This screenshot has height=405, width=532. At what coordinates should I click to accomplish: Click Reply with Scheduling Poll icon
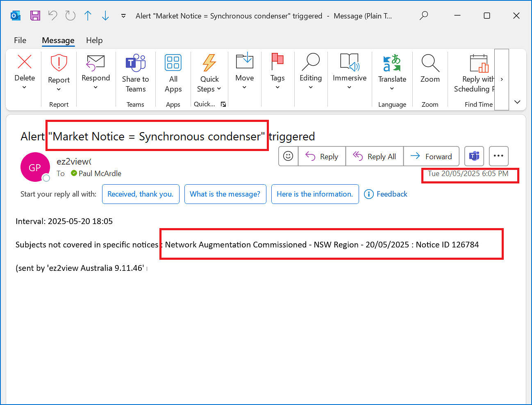479,63
